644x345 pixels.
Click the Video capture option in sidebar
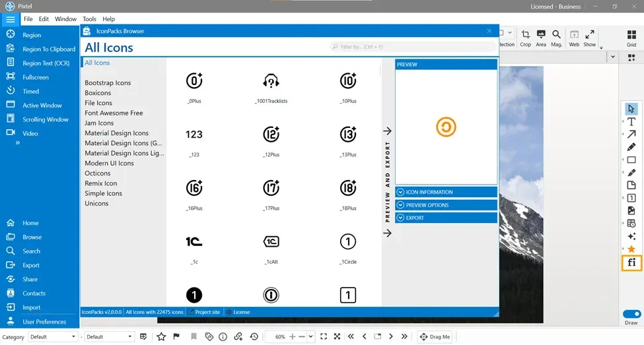point(30,133)
